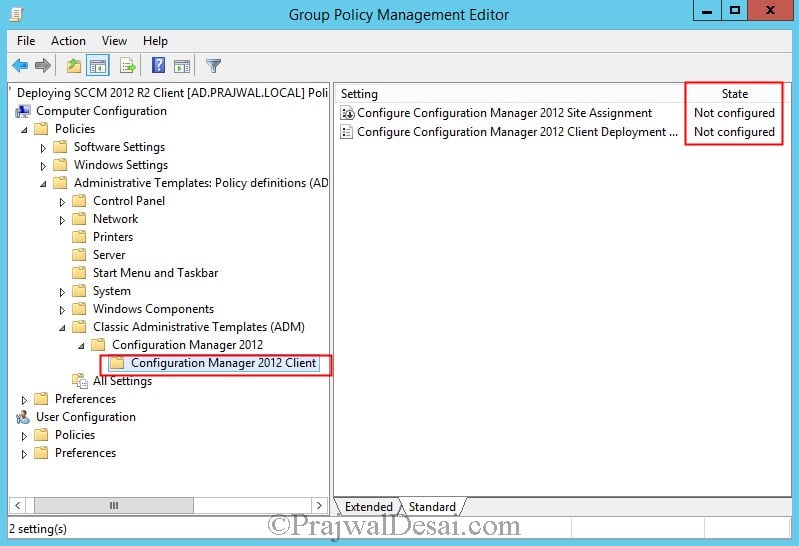Click the Back arrow toolbar icon

pyautogui.click(x=20, y=66)
